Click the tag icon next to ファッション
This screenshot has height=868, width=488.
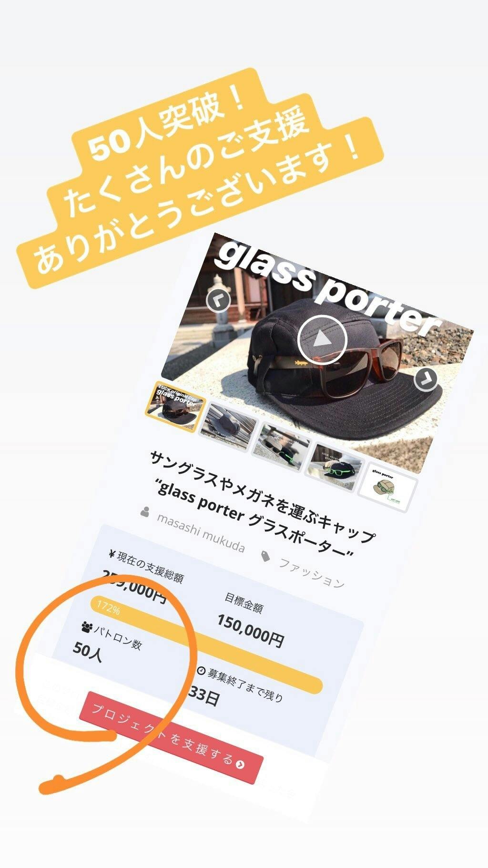click(266, 556)
